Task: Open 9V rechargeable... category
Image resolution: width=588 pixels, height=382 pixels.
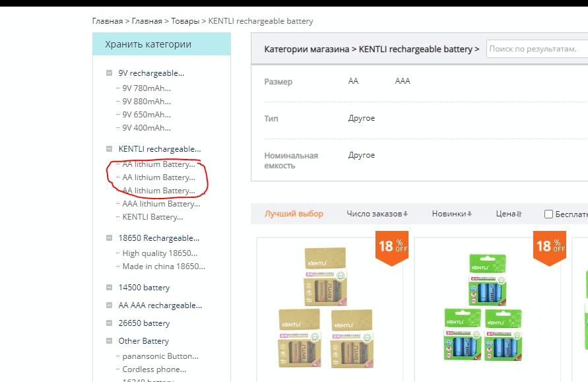Action: coord(151,73)
